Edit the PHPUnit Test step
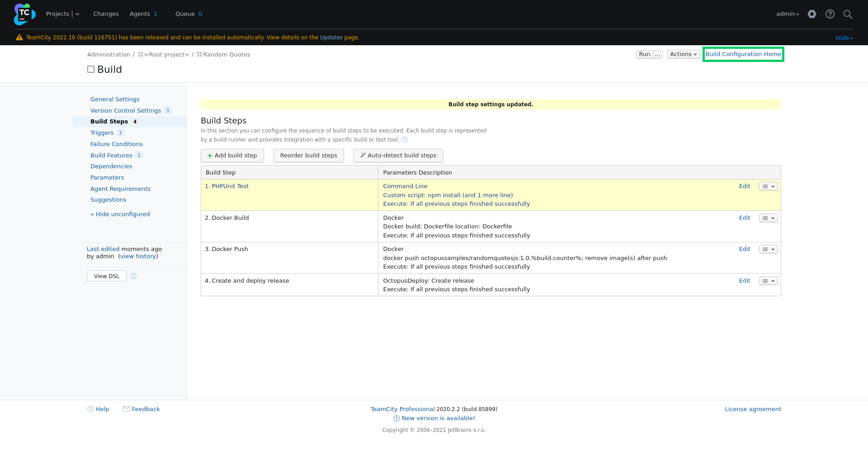 click(745, 186)
